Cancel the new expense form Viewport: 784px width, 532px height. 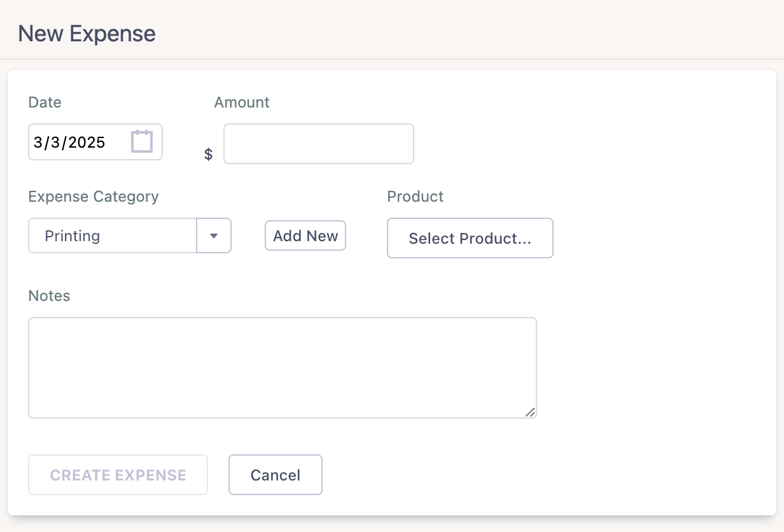point(276,475)
